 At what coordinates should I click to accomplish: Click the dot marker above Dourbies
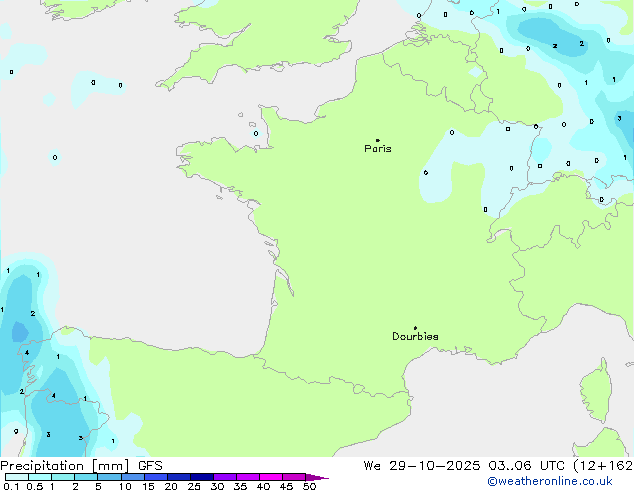pos(415,328)
